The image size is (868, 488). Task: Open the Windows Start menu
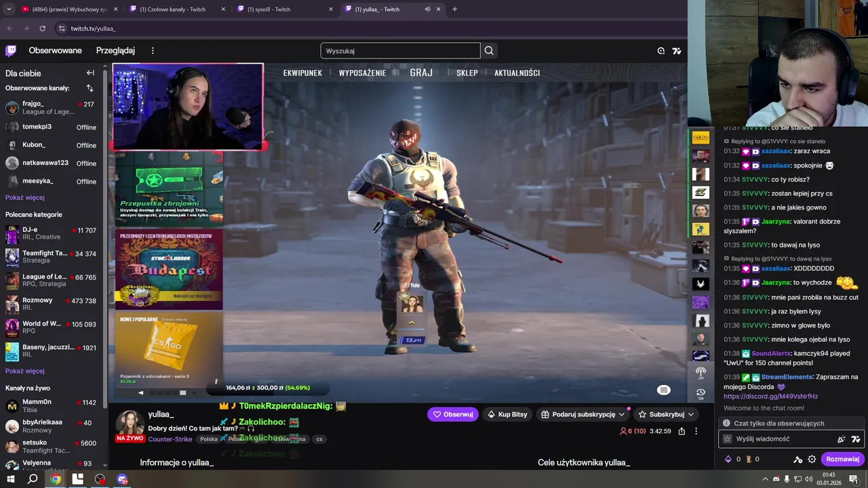(10, 479)
